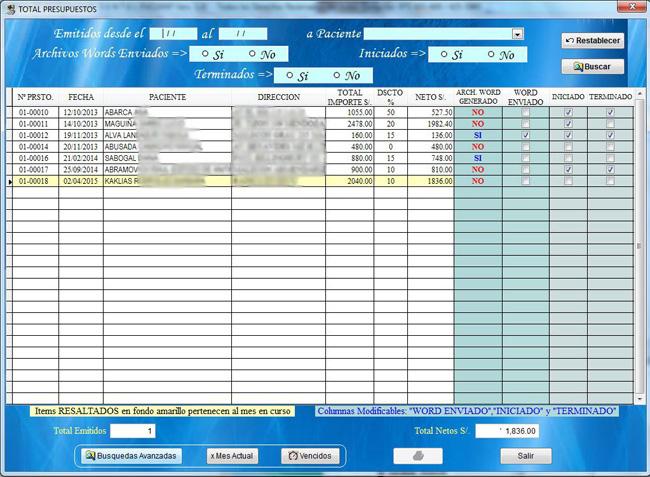Toggle Iniciado checkbox for 01-00011
The height and width of the screenshot is (477, 650).
[568, 124]
